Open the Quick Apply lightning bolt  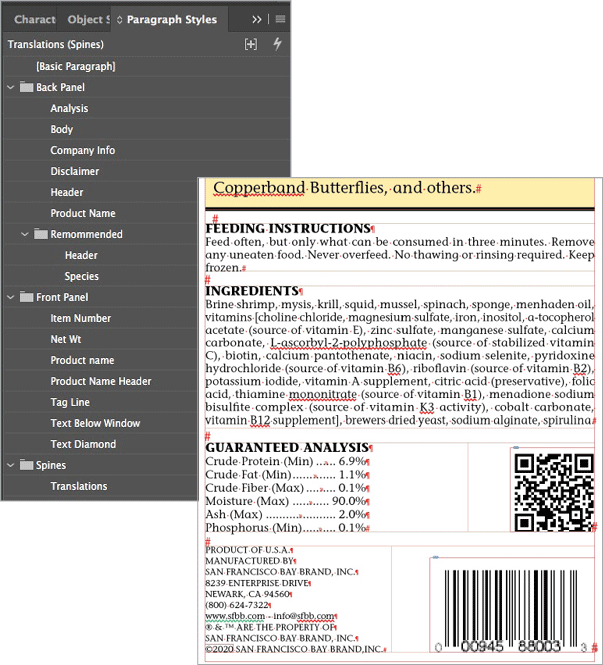click(x=277, y=44)
